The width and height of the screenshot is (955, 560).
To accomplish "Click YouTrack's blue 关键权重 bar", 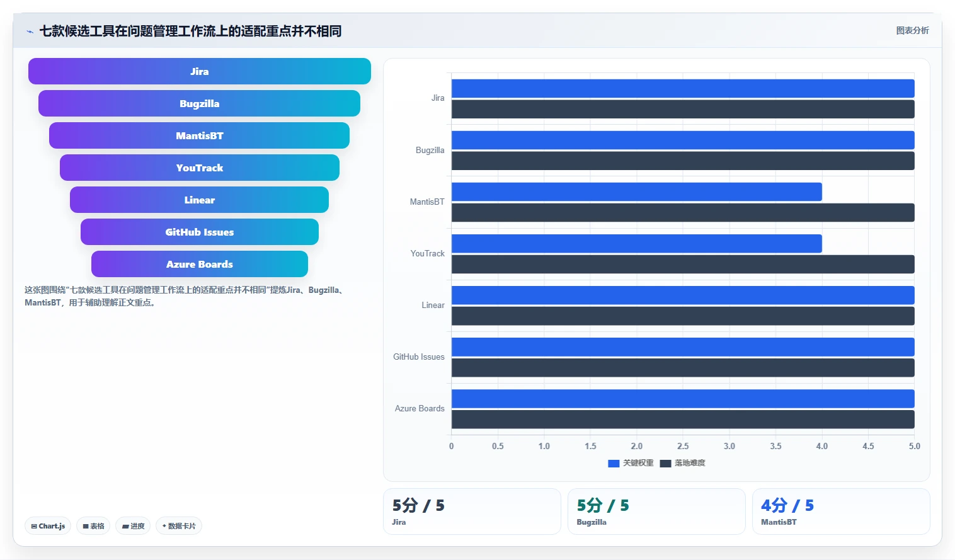I will click(637, 243).
